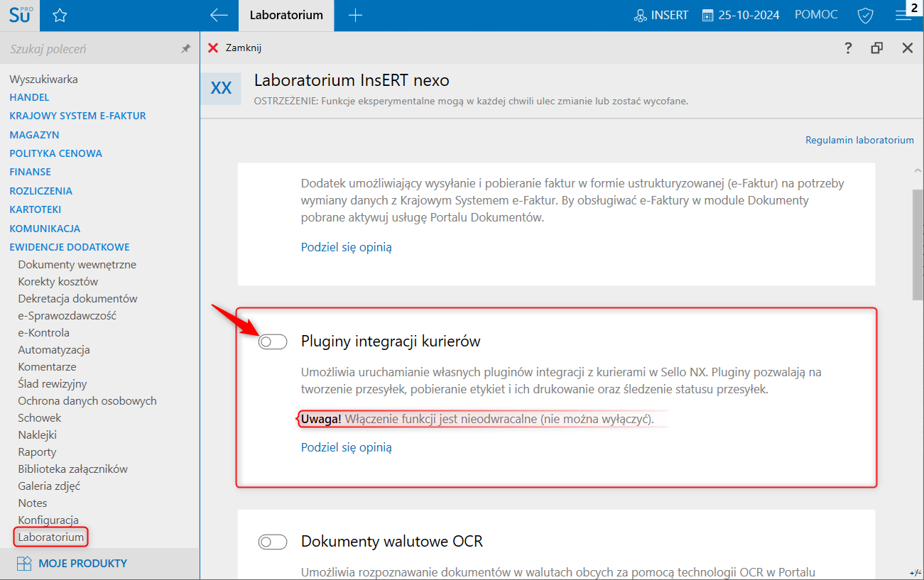Open Dokumenty wewnętrzne in sidebar
This screenshot has width=924, height=580.
[x=77, y=265]
